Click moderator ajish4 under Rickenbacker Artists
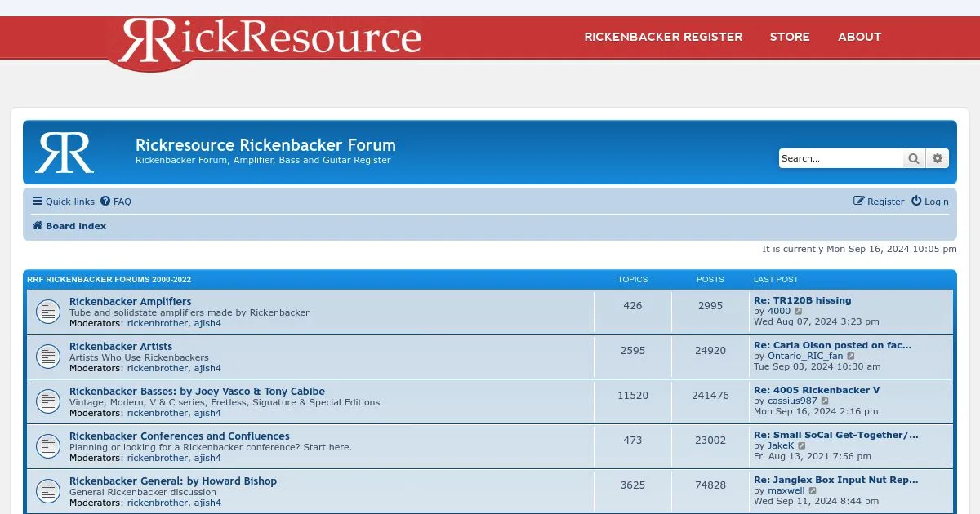The height and width of the screenshot is (514, 980). point(207,368)
